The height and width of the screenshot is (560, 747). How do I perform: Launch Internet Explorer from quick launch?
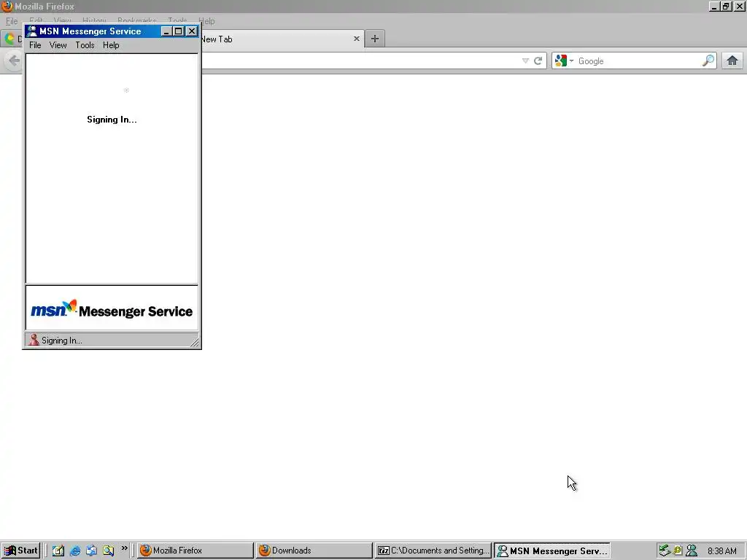[x=75, y=551]
